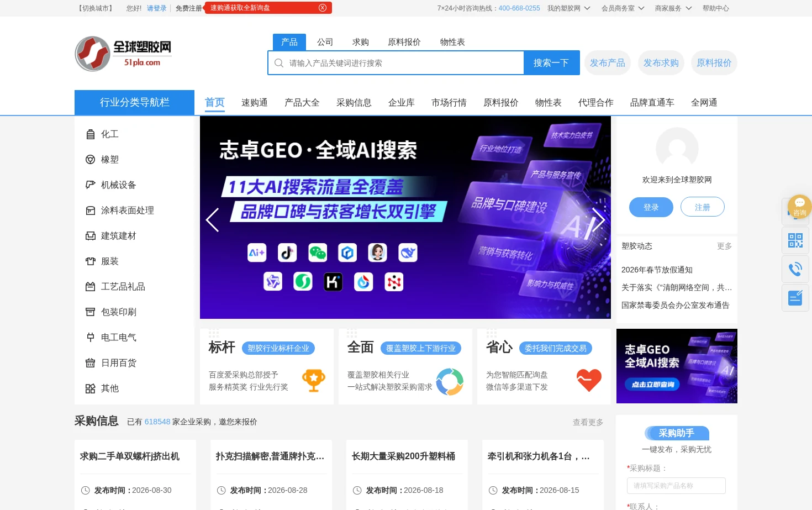Click the 发布产品 button
This screenshot has width=812, height=510.
coord(608,63)
